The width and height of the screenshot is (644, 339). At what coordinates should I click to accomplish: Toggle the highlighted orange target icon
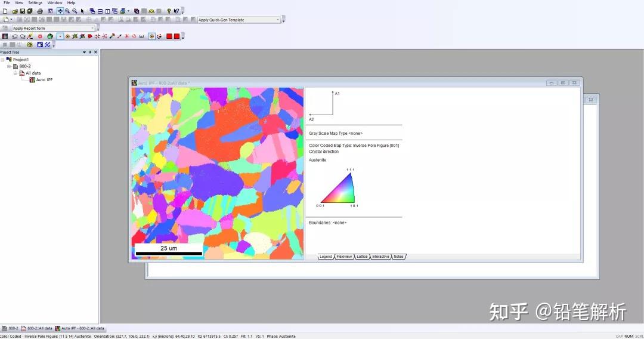click(x=151, y=36)
